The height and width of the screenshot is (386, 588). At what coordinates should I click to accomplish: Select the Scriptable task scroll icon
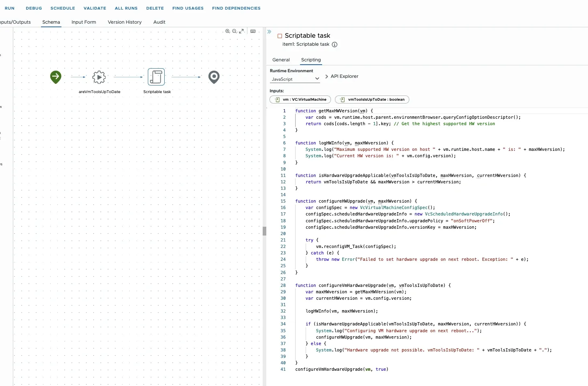pos(156,77)
